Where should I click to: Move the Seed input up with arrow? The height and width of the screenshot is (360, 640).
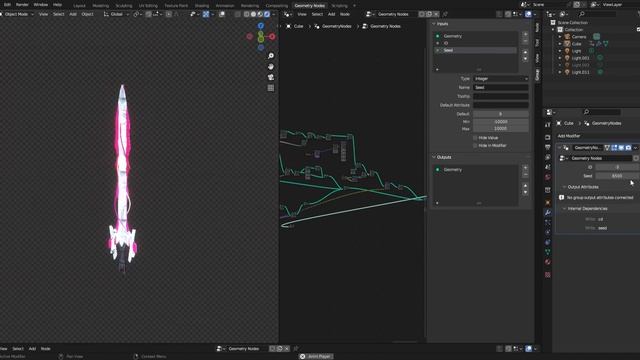click(x=525, y=52)
